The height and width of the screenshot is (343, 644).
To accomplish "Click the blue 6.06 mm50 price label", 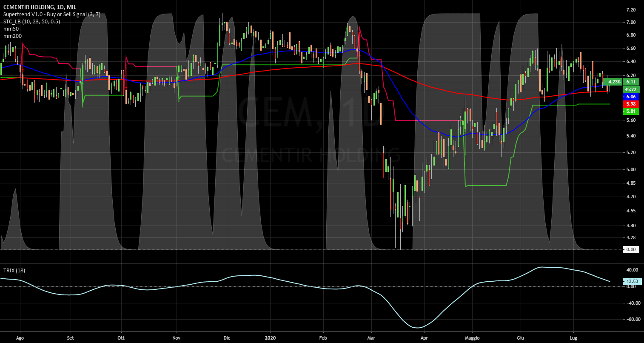I will click(x=630, y=97).
